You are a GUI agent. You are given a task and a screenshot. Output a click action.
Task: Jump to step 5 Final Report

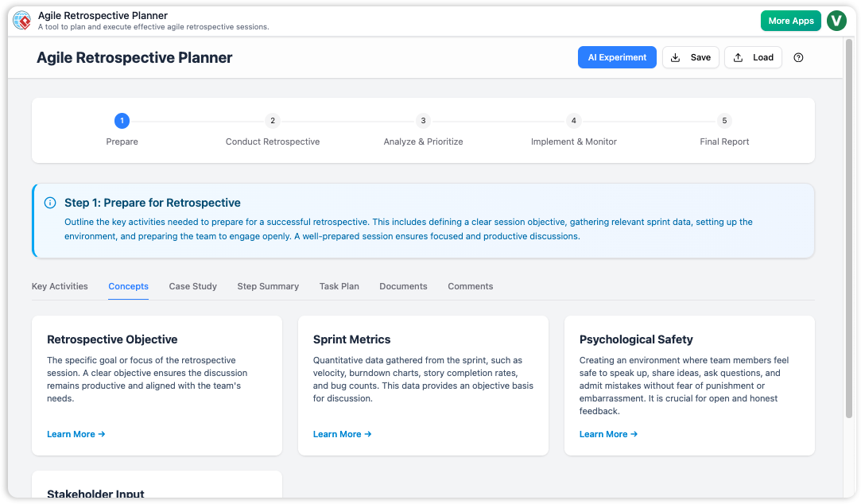[724, 121]
